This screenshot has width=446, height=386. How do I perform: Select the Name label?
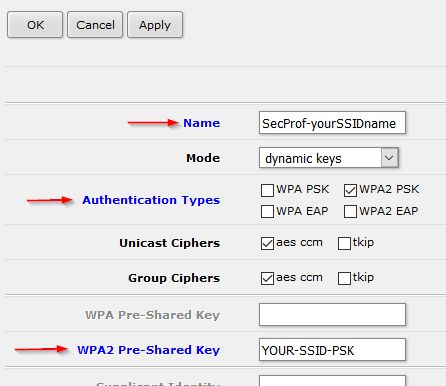pos(202,123)
